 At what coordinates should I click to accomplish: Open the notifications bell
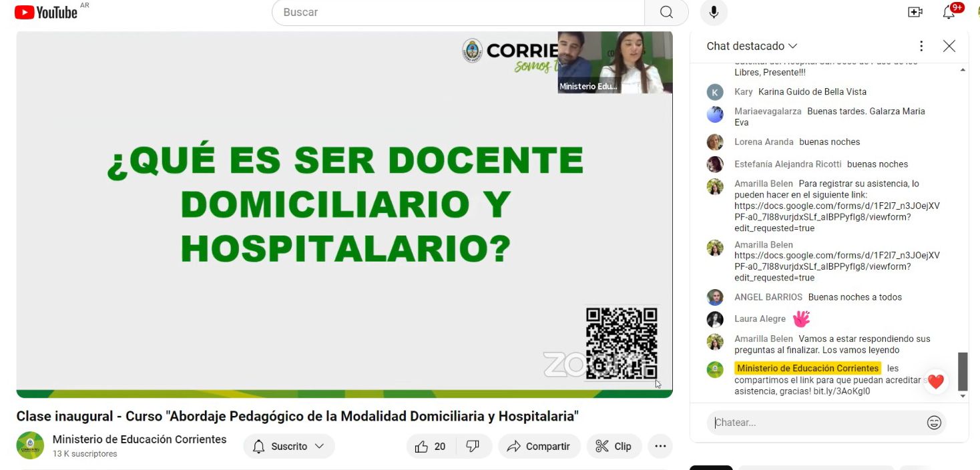click(949, 12)
